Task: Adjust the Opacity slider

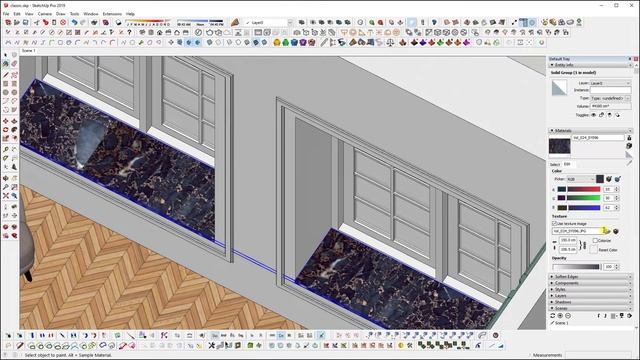Action: pyautogui.click(x=577, y=267)
